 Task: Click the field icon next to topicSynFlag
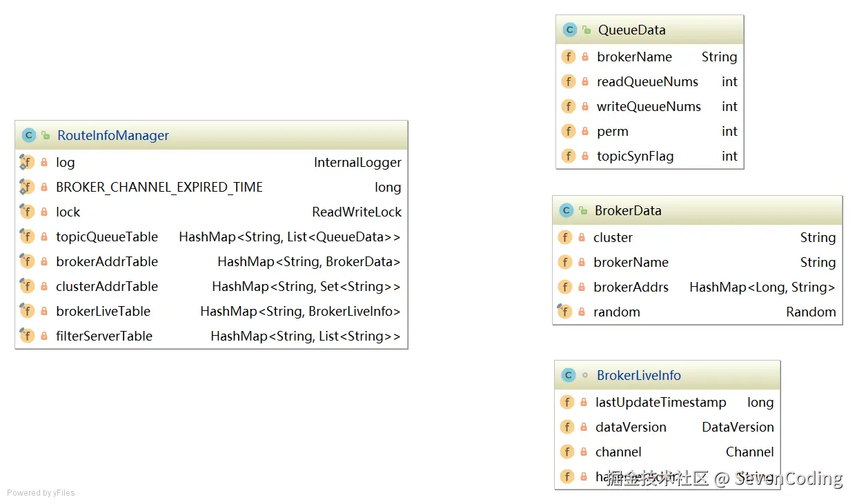(x=569, y=156)
